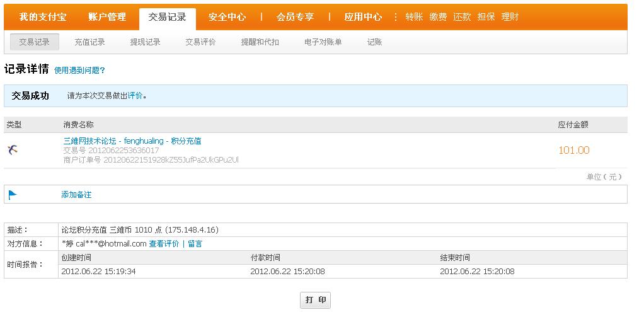This screenshot has height=312, width=644.
Task: Click the 留言 link
Action: click(x=195, y=244)
